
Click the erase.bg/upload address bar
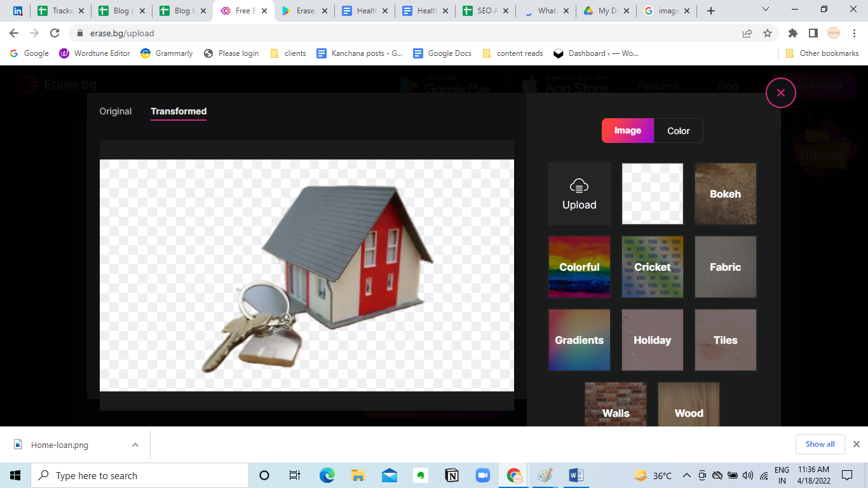[407, 33]
